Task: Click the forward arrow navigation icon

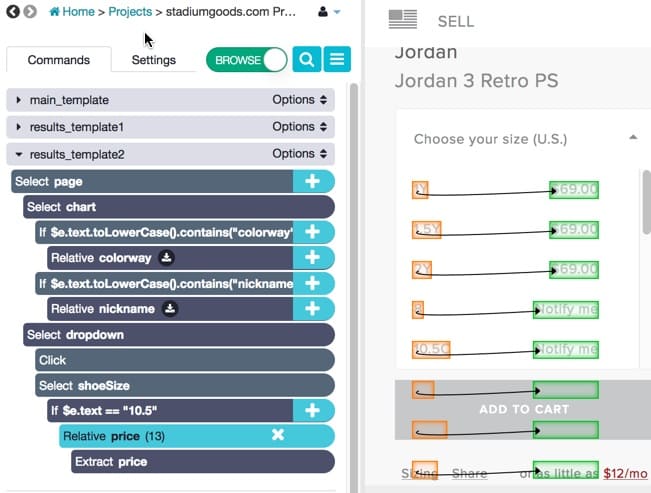Action: tap(30, 12)
